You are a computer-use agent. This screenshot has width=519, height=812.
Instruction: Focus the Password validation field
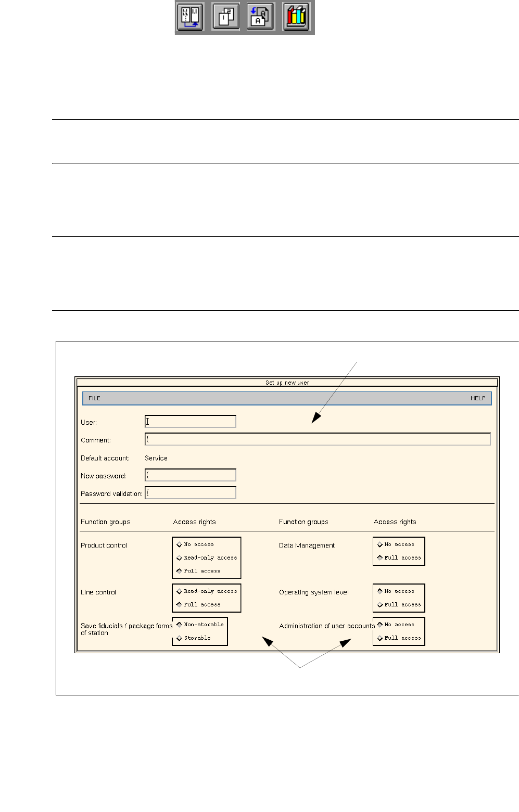coord(191,492)
